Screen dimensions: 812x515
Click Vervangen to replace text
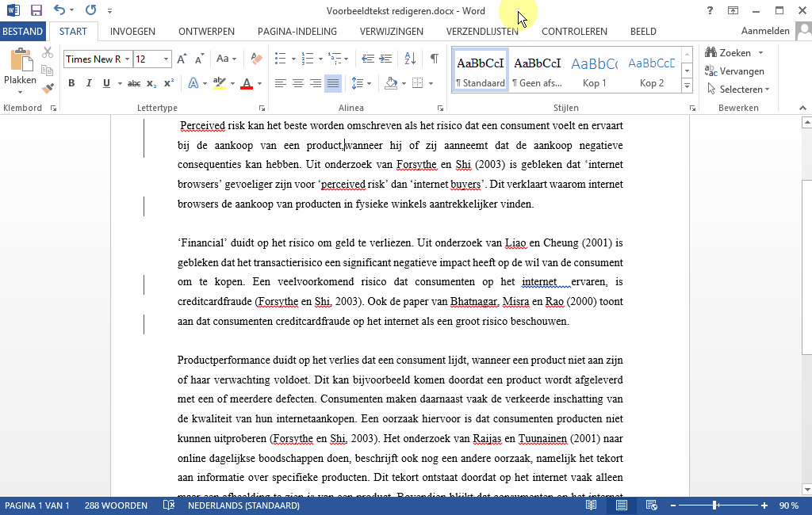pos(734,71)
